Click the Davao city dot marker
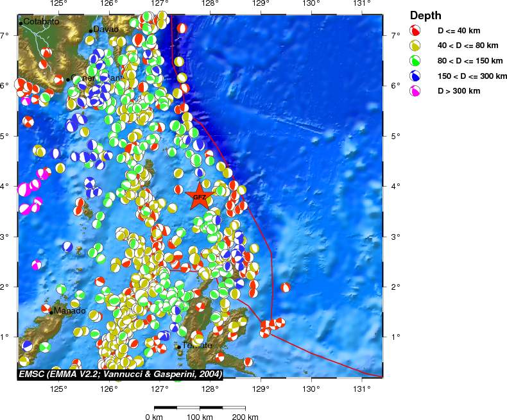Screen dimensions: 507x420 pyautogui.click(x=90, y=31)
